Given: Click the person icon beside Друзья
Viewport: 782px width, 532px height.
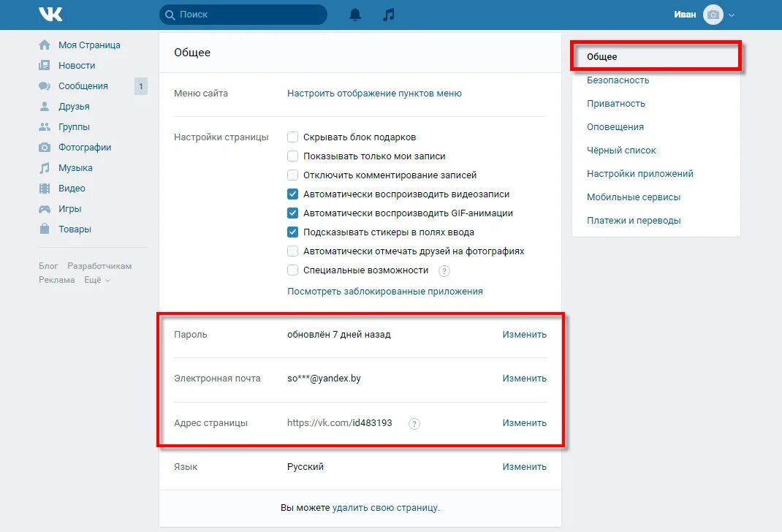Looking at the screenshot, I should (45, 106).
